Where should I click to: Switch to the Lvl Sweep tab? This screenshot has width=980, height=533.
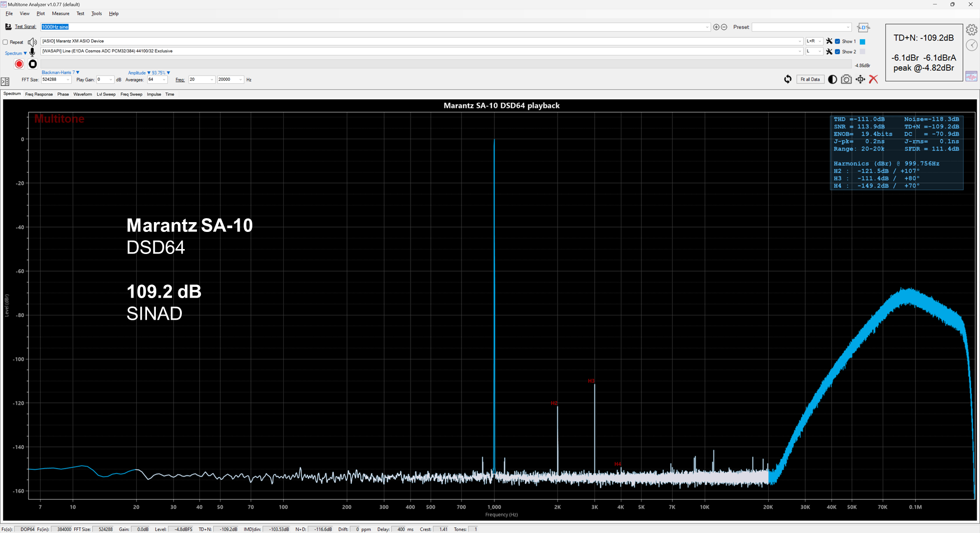tap(106, 94)
